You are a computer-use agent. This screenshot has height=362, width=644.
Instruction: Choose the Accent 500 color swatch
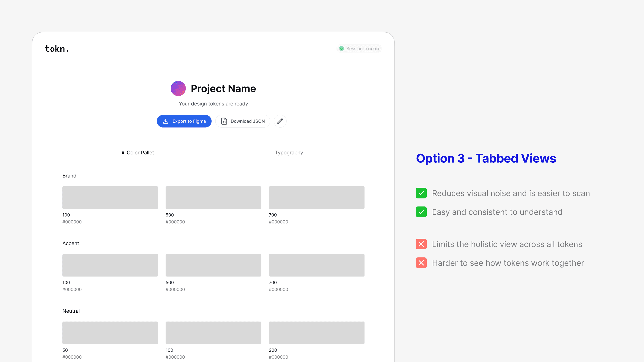(213, 265)
